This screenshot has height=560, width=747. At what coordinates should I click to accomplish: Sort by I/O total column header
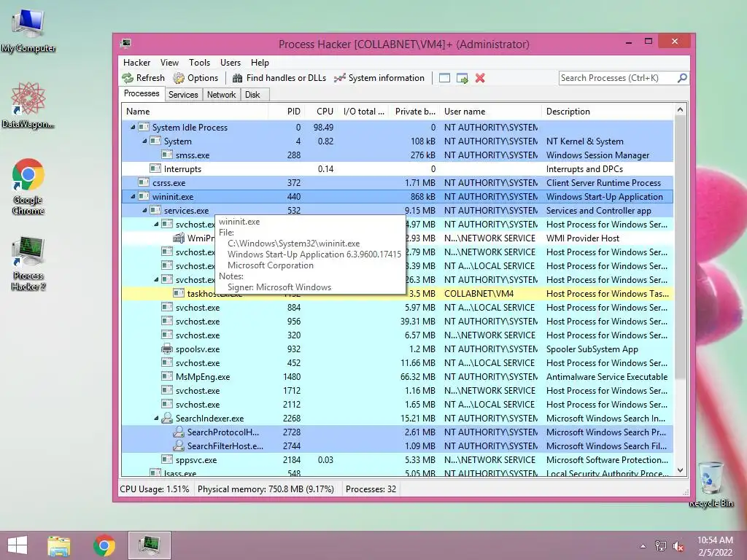(363, 112)
